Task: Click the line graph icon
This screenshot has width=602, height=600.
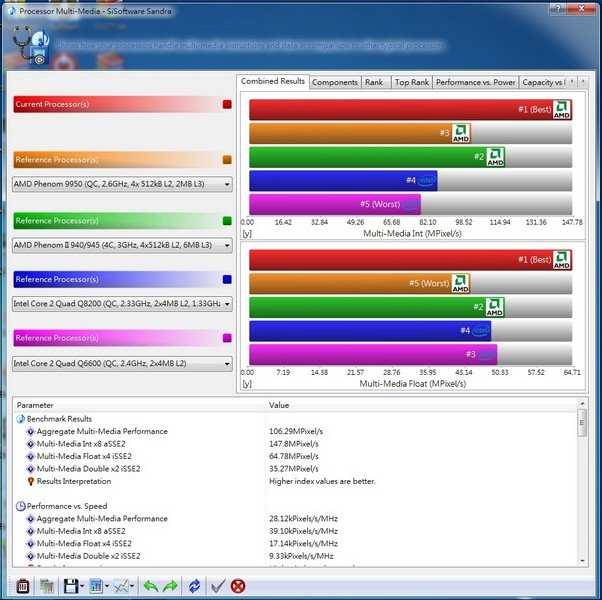Action: click(x=121, y=586)
